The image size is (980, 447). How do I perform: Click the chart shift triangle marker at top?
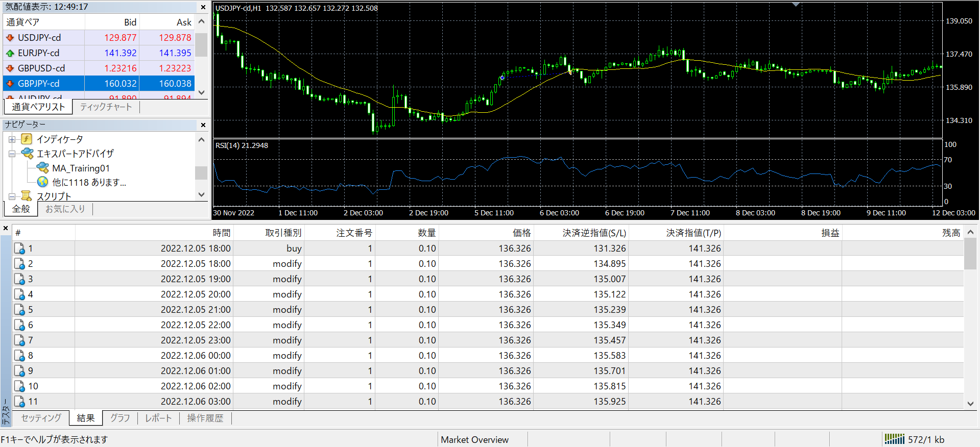pos(796,4)
